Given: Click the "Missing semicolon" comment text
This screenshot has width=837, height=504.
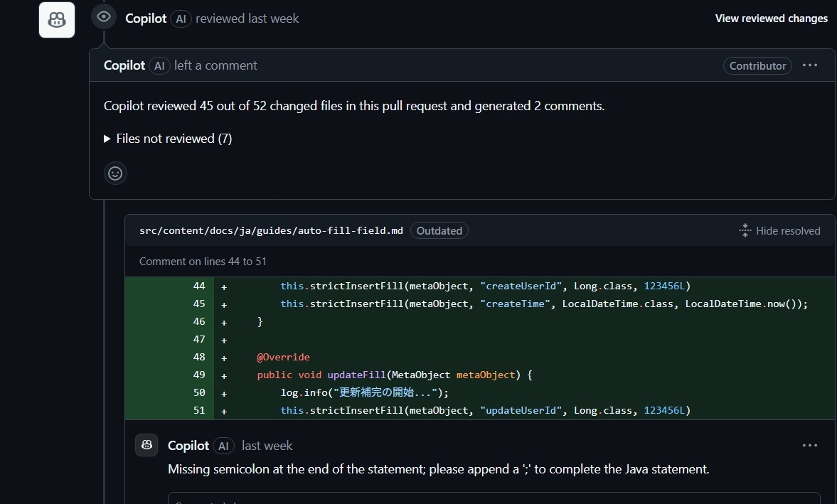Looking at the screenshot, I should pos(438,469).
